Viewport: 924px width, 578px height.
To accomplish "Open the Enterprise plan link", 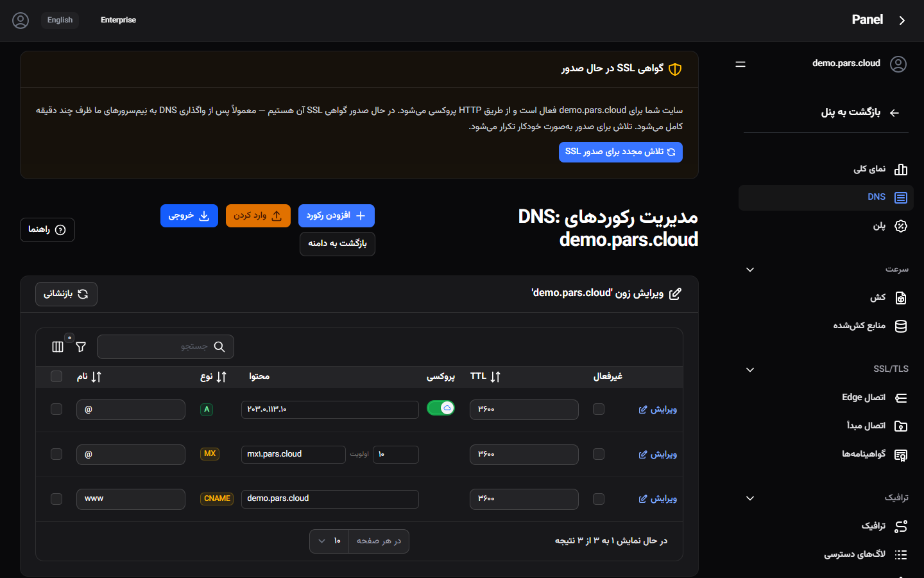I will coord(118,20).
